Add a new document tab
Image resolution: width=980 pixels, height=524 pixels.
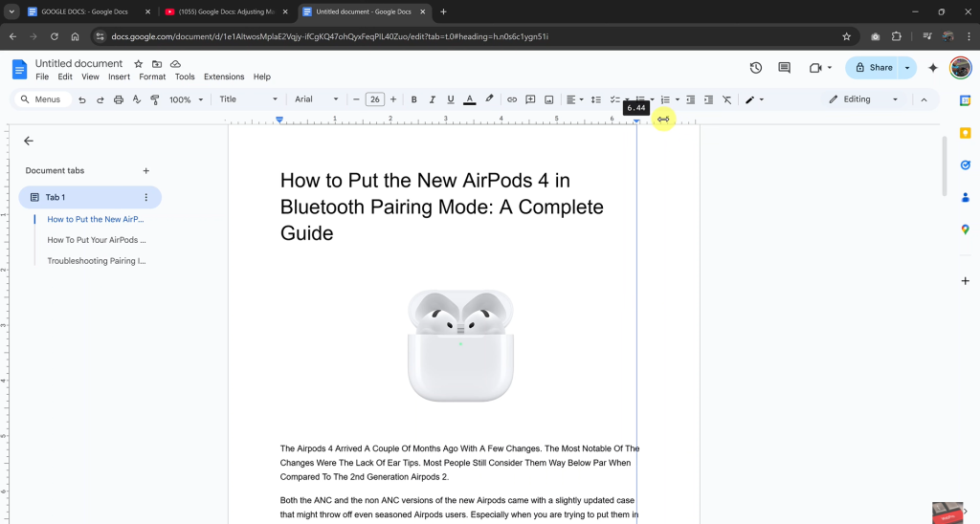(x=145, y=170)
